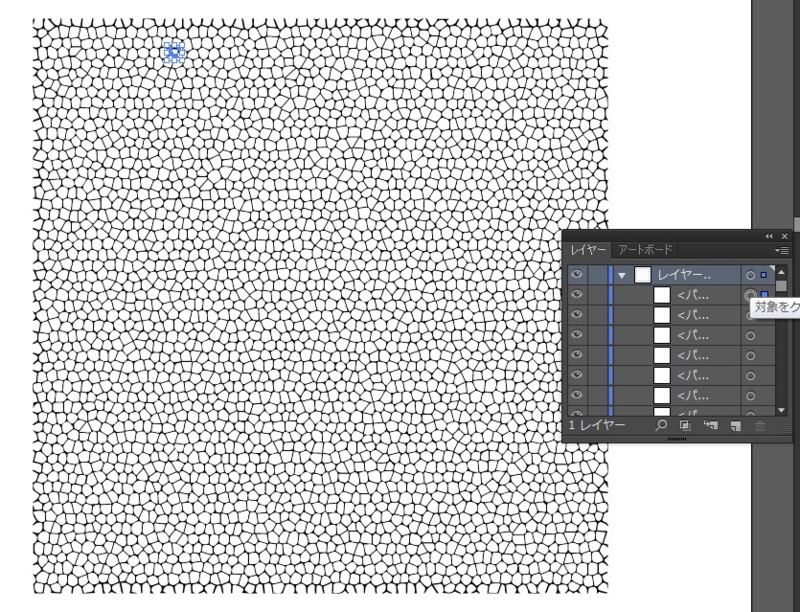Click the Layers panel scrollbar thumb
Viewport: 800px width, 612px height.
(x=781, y=286)
